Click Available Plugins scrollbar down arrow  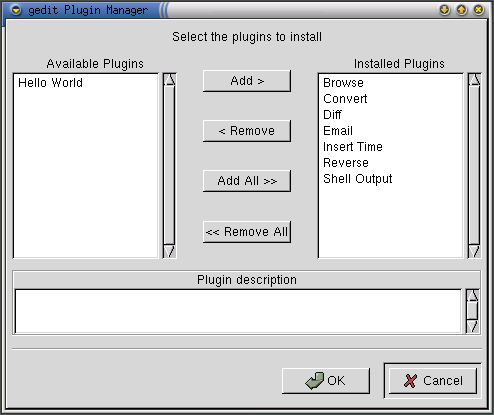[x=169, y=251]
